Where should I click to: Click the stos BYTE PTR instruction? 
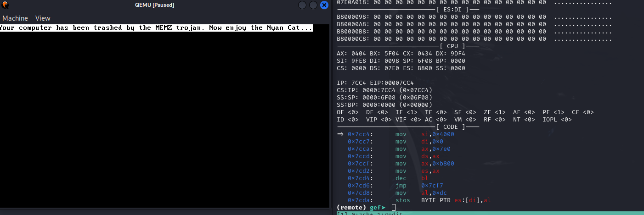[443, 200]
